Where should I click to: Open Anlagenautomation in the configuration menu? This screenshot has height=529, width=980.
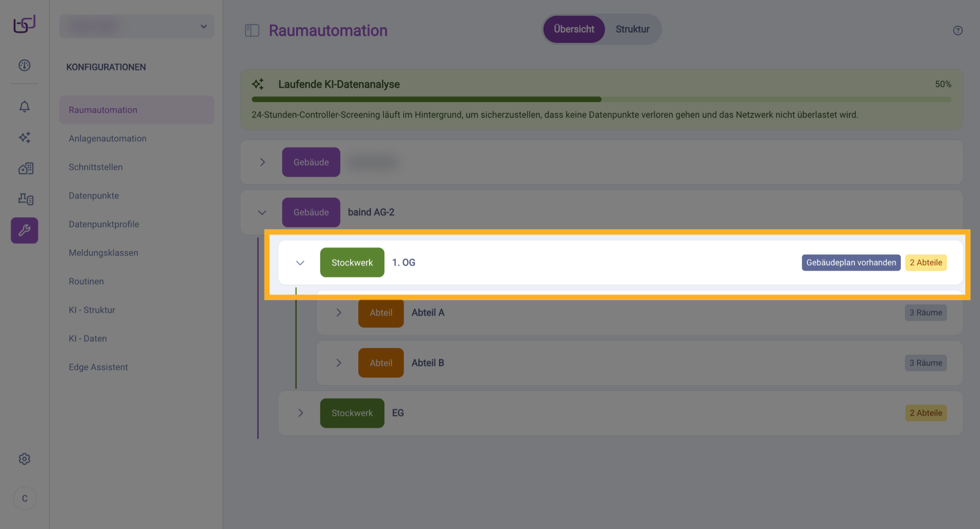(108, 139)
